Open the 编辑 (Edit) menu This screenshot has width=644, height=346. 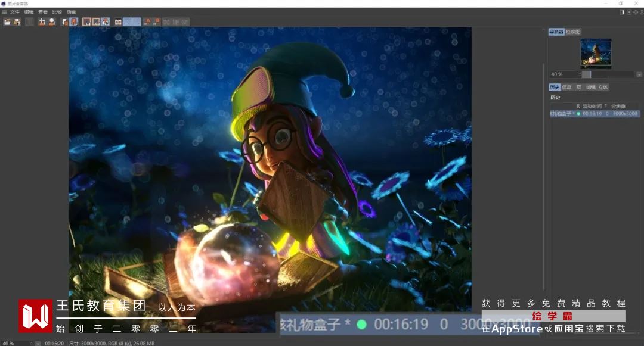[x=29, y=12]
